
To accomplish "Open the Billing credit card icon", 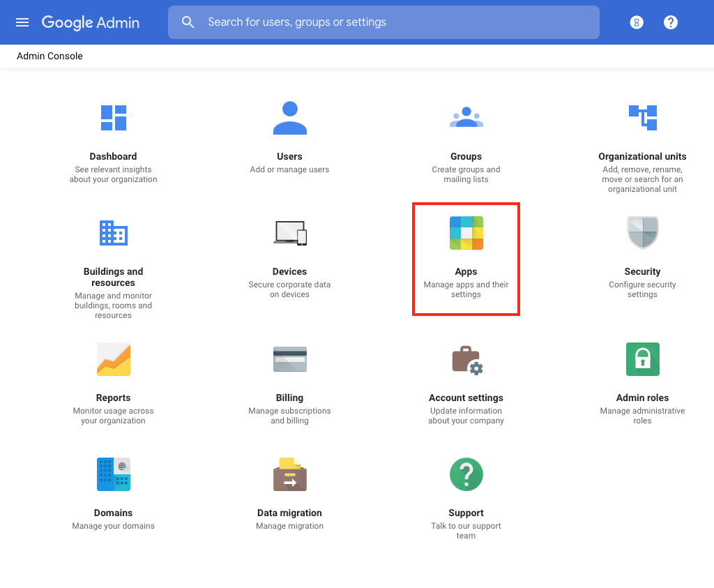I will coord(289,359).
